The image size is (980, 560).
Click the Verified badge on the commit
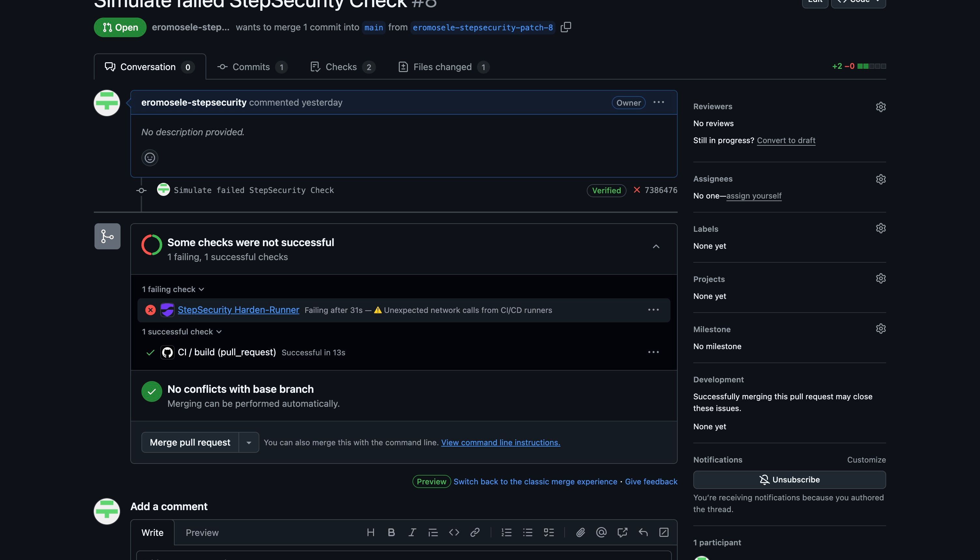click(x=606, y=190)
